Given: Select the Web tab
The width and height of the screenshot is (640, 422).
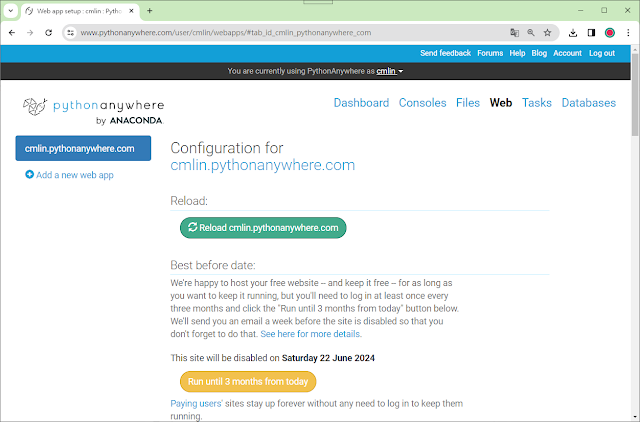Looking at the screenshot, I should point(501,103).
